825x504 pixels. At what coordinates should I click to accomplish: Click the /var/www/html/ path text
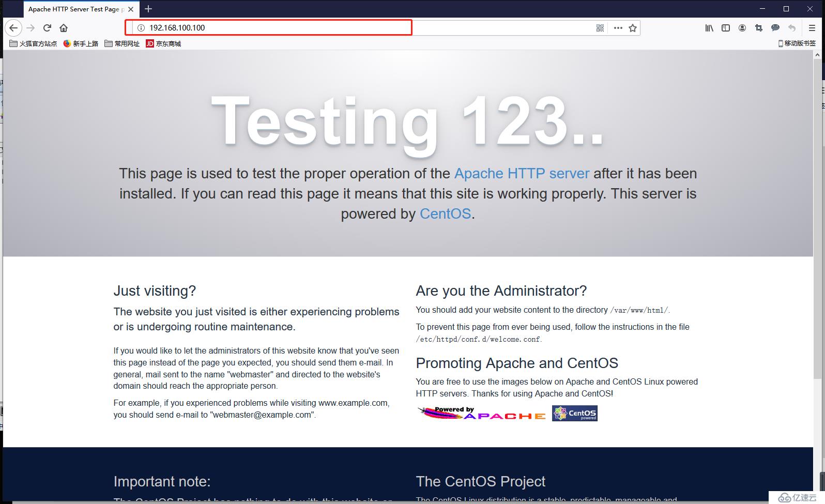click(x=639, y=310)
